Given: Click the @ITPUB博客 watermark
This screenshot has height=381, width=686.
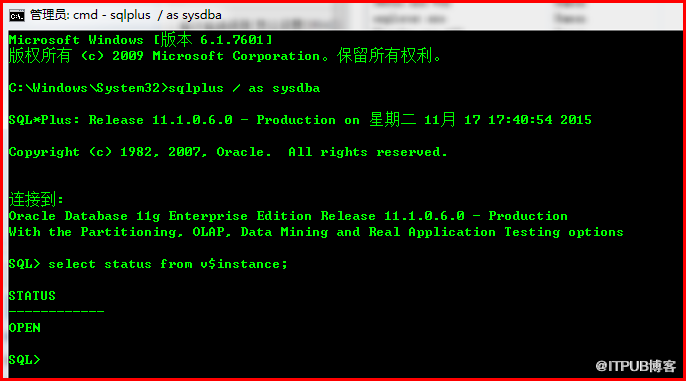Looking at the screenshot, I should pos(636,366).
